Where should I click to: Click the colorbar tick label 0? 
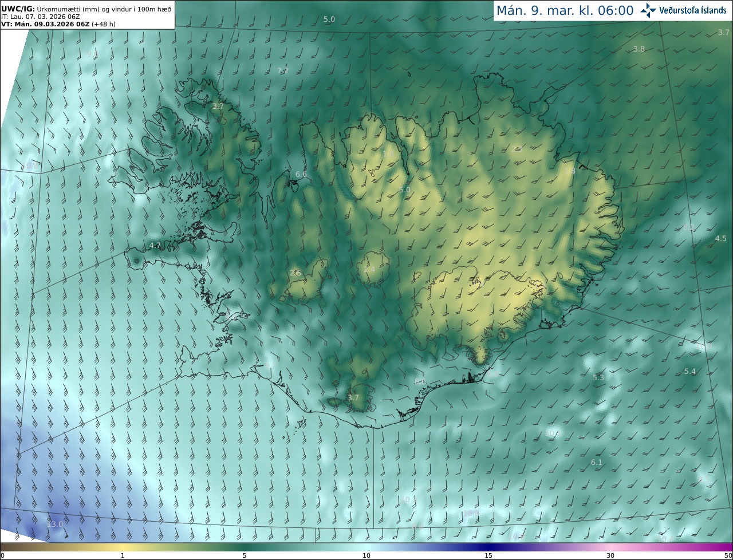2,556
